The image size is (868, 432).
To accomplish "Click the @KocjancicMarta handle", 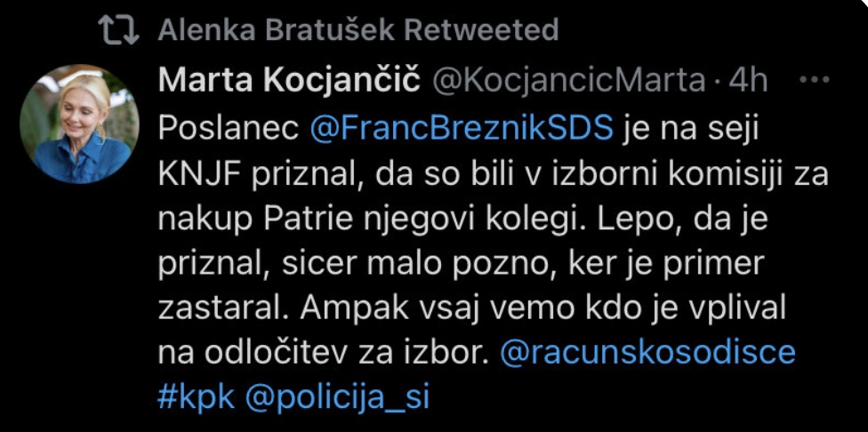I will point(568,81).
